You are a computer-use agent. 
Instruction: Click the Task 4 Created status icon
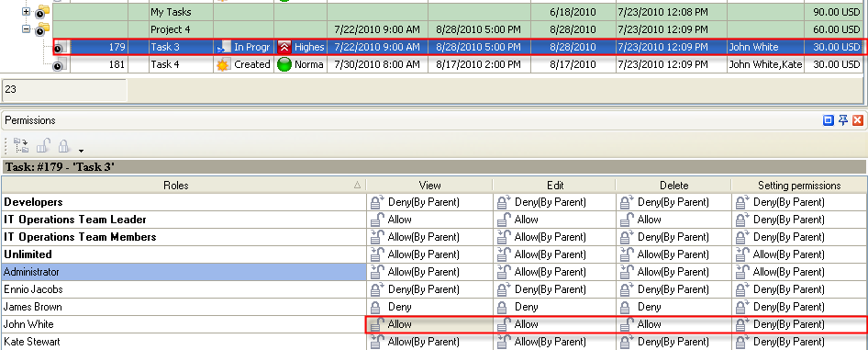(223, 65)
